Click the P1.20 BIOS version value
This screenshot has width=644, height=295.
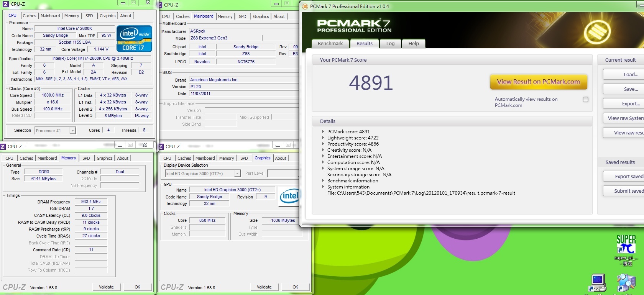(243, 87)
